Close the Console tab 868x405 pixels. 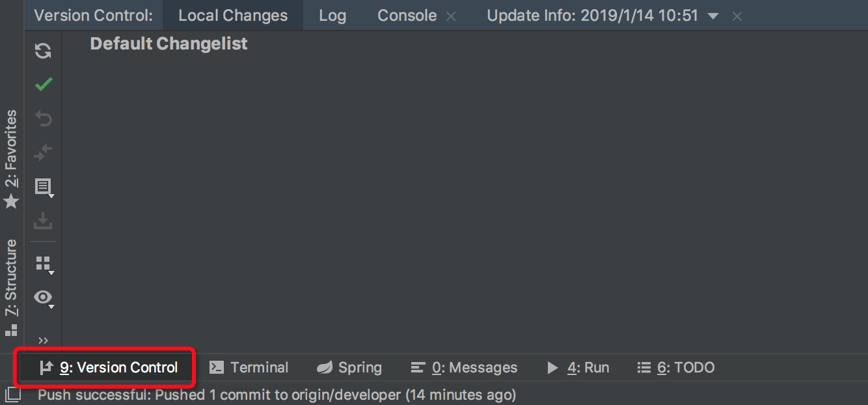pos(450,16)
